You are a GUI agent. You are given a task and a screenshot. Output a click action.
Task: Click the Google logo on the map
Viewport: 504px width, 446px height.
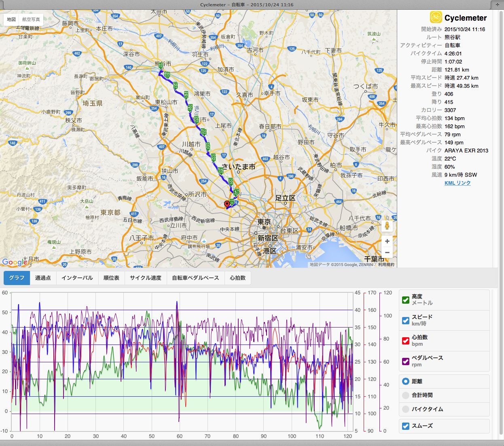(x=15, y=262)
